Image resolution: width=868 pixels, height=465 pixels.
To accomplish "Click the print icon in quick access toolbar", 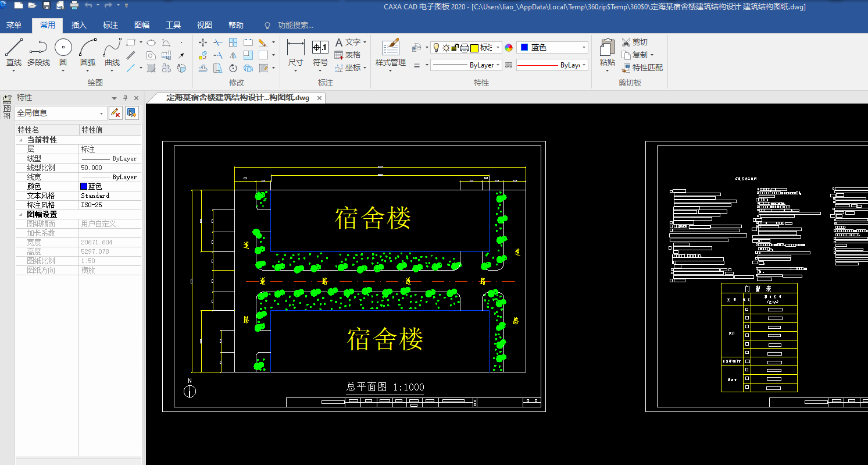I will pos(74,5).
